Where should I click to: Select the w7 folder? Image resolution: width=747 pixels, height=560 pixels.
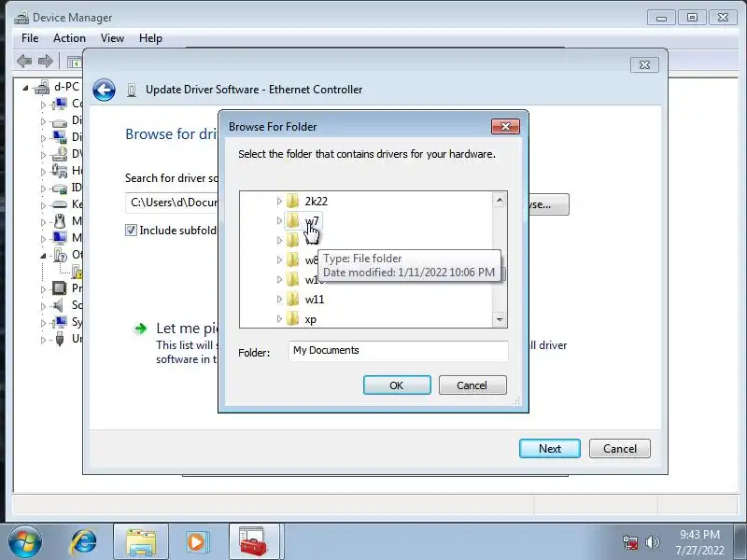point(312,221)
